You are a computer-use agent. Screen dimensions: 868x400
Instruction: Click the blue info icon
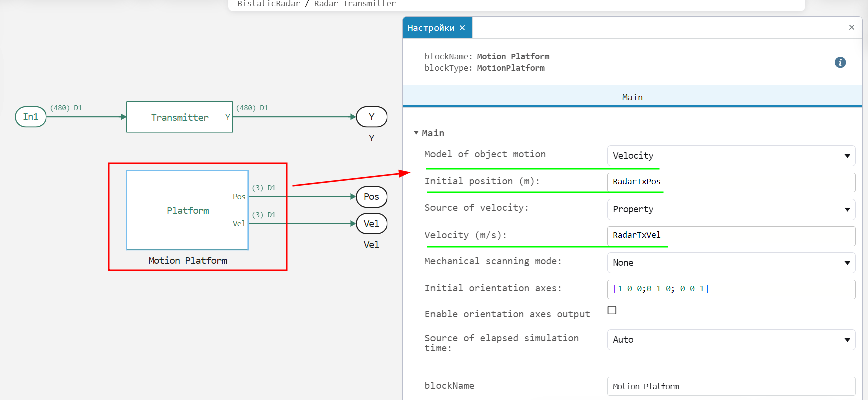840,62
